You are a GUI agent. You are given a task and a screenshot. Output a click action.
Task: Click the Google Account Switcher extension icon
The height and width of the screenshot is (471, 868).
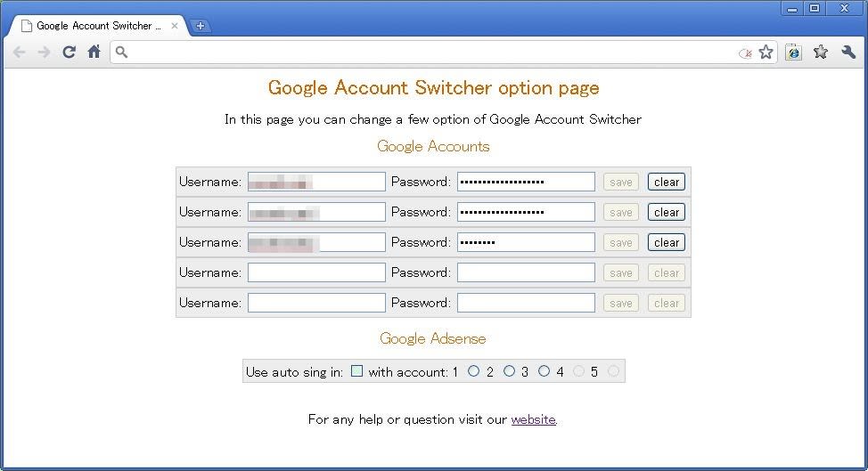(x=793, y=53)
